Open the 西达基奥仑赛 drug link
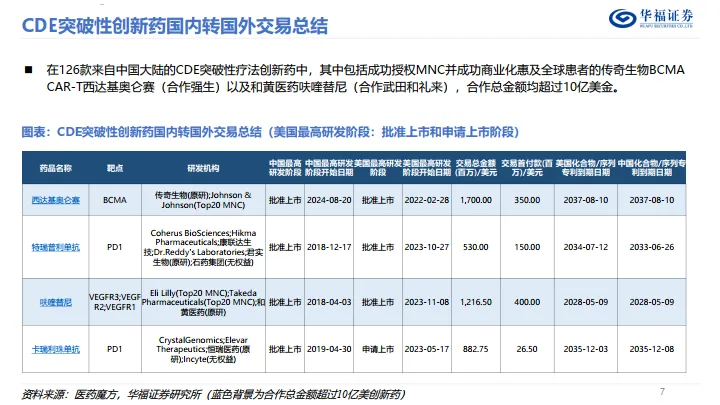Screen dimensions: 720x405 (x=56, y=200)
